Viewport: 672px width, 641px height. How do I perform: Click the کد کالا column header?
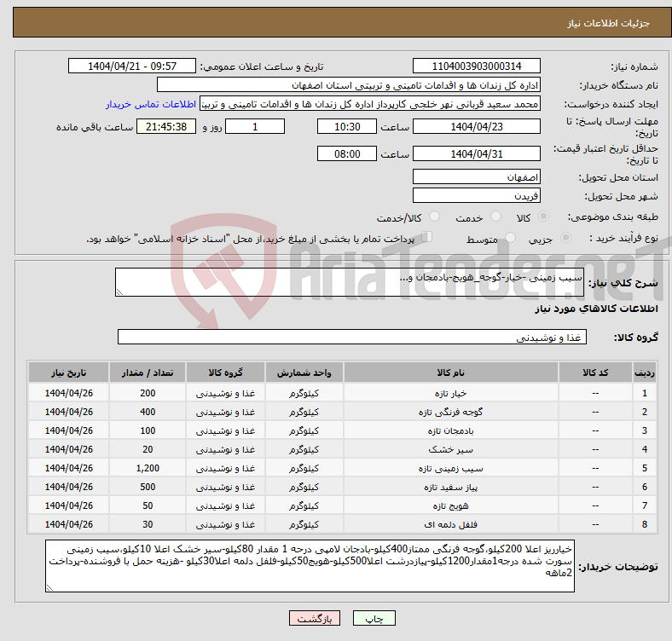595,372
